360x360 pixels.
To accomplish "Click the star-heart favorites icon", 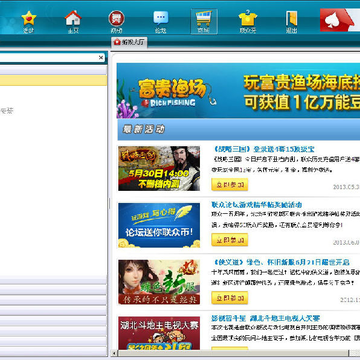I will (29, 19).
